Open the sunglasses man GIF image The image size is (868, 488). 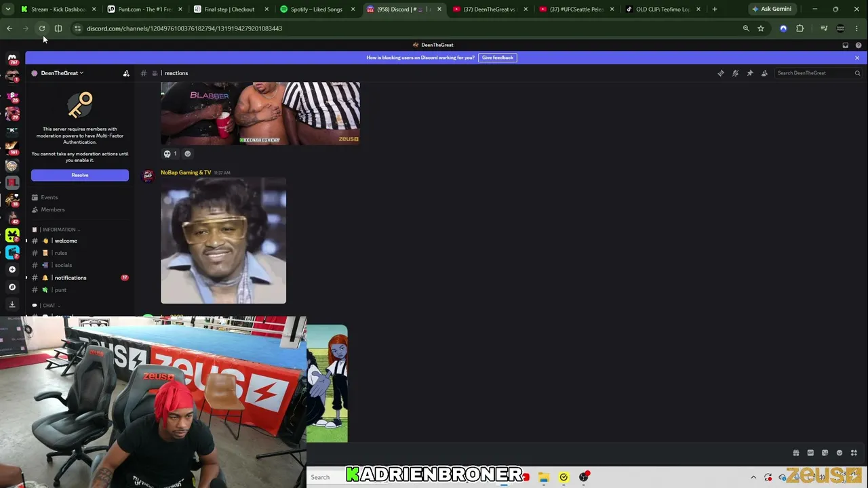[223, 241]
